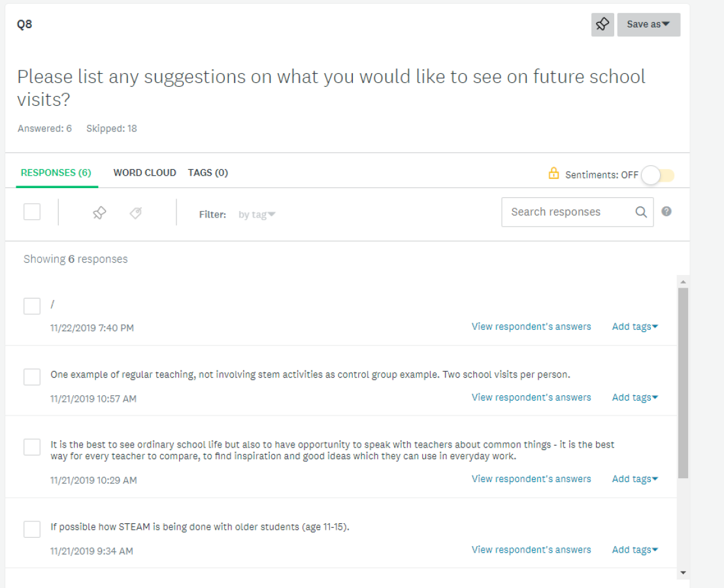Click the Sentiments padlock icon
This screenshot has height=588, width=724.
(x=553, y=173)
